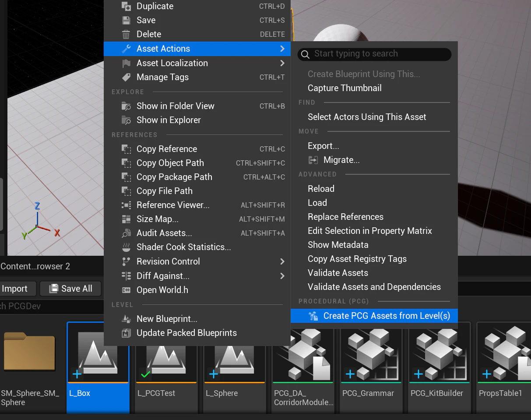Screen dimensions: 531x420
Task: Click the Create PCG Assets icon
Action: (x=313, y=316)
